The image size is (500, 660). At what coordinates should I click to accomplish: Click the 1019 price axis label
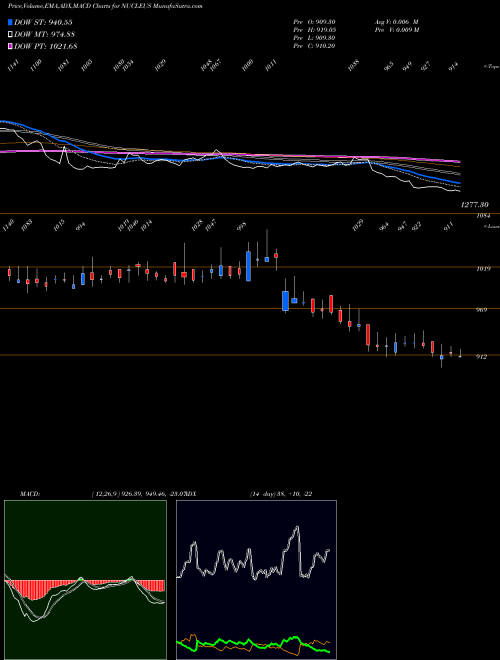pos(483,269)
